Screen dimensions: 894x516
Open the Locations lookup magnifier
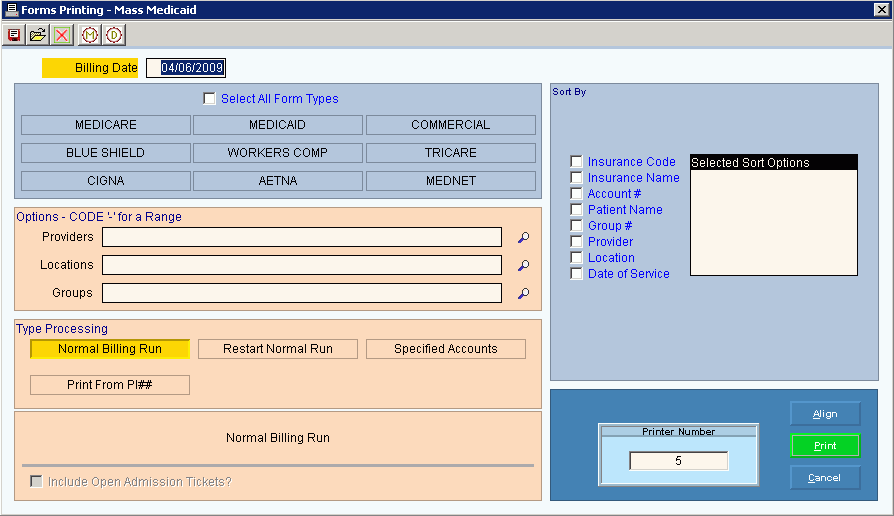click(x=522, y=266)
